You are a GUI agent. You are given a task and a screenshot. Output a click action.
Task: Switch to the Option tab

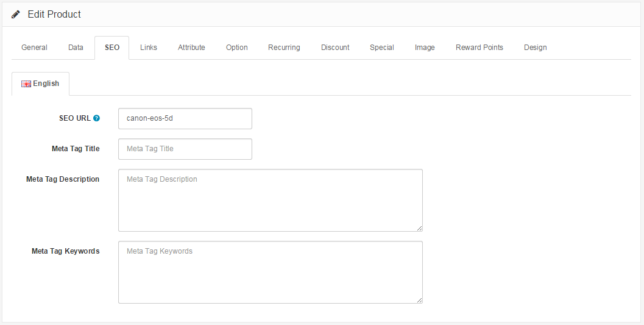pos(236,48)
